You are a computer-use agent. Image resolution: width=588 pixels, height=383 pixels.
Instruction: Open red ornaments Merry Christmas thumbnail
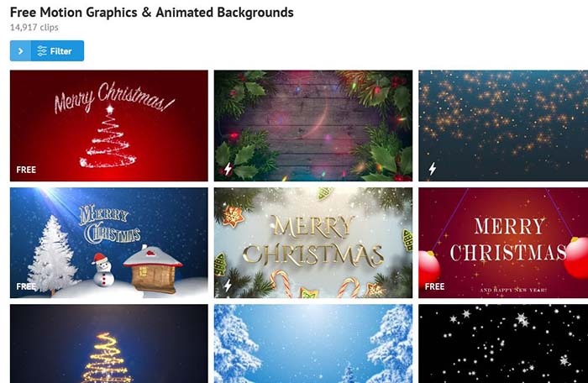503,243
